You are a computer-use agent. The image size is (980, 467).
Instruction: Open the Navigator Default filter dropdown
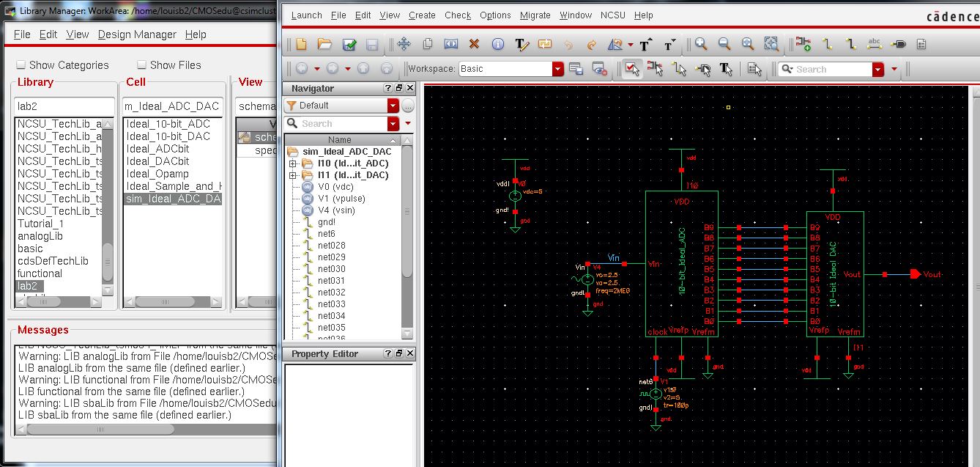coord(393,106)
